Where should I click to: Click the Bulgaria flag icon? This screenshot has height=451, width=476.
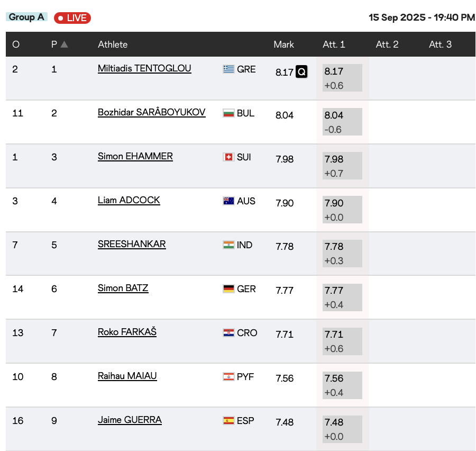[228, 113]
